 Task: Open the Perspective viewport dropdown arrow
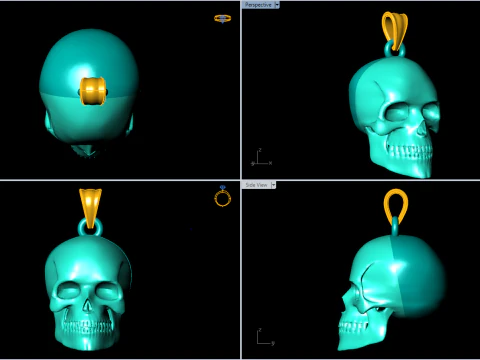click(277, 5)
